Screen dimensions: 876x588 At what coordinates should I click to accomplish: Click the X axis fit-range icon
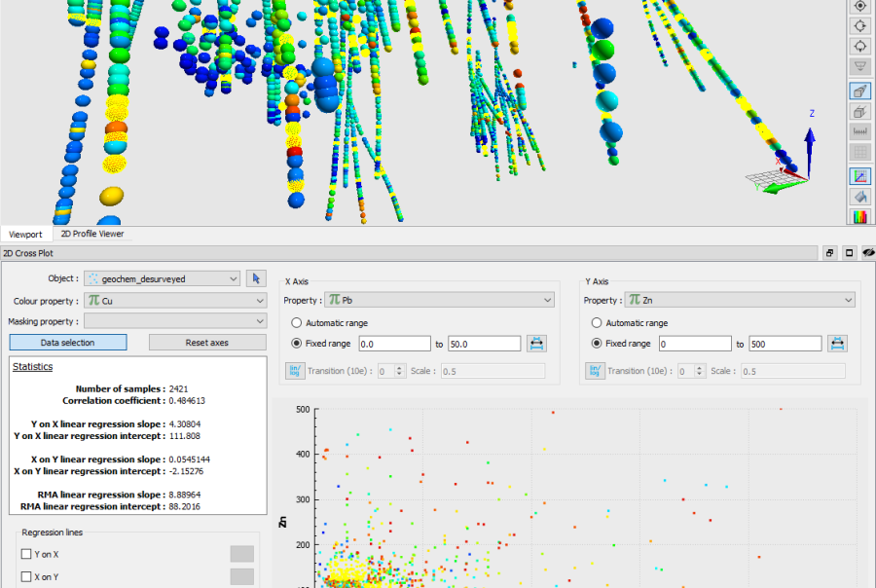(536, 344)
